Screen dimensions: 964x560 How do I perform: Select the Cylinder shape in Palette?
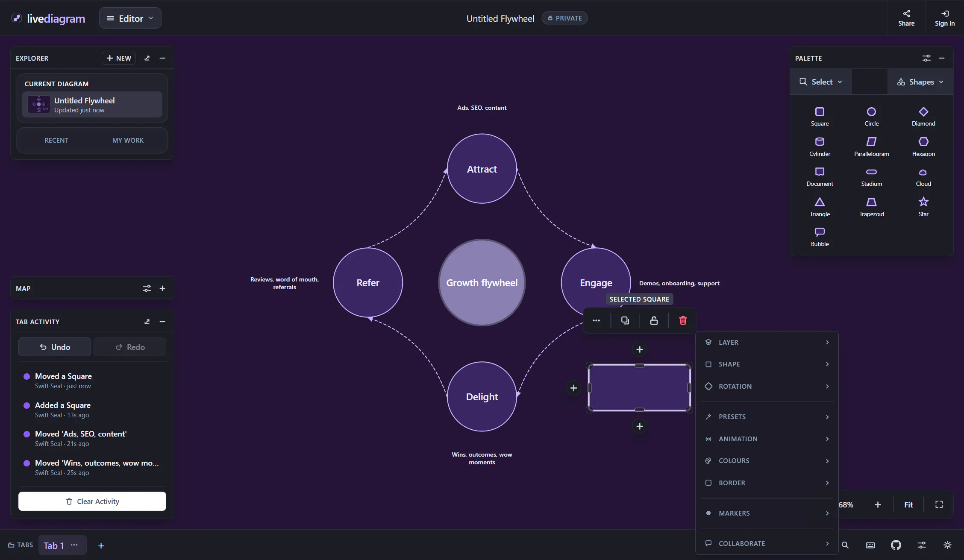(820, 147)
